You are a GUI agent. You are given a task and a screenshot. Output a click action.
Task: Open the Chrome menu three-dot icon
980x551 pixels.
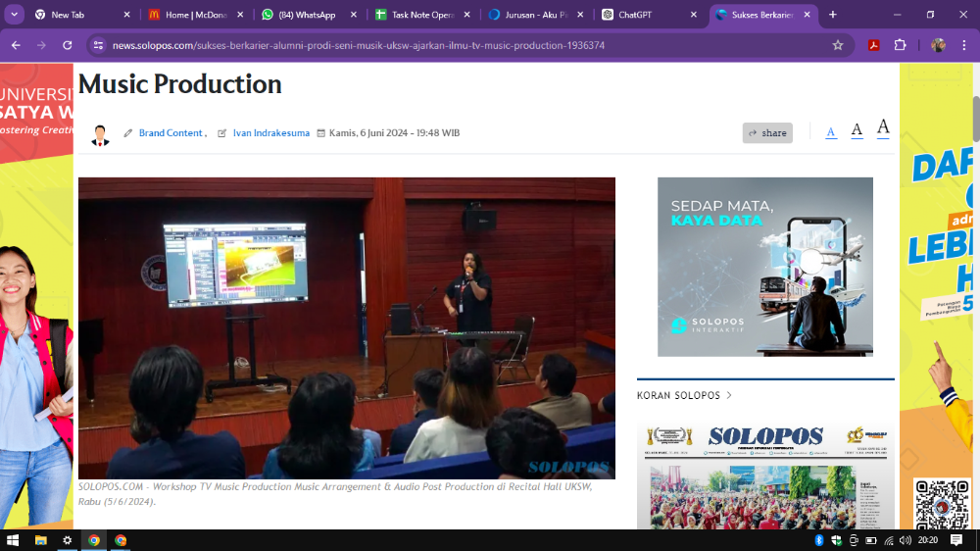(x=964, y=45)
